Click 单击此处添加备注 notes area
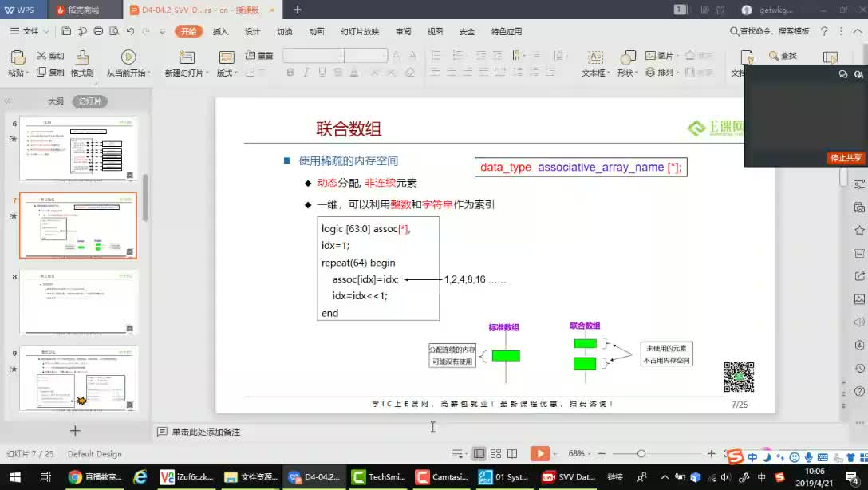The width and height of the screenshot is (868, 490). (206, 432)
